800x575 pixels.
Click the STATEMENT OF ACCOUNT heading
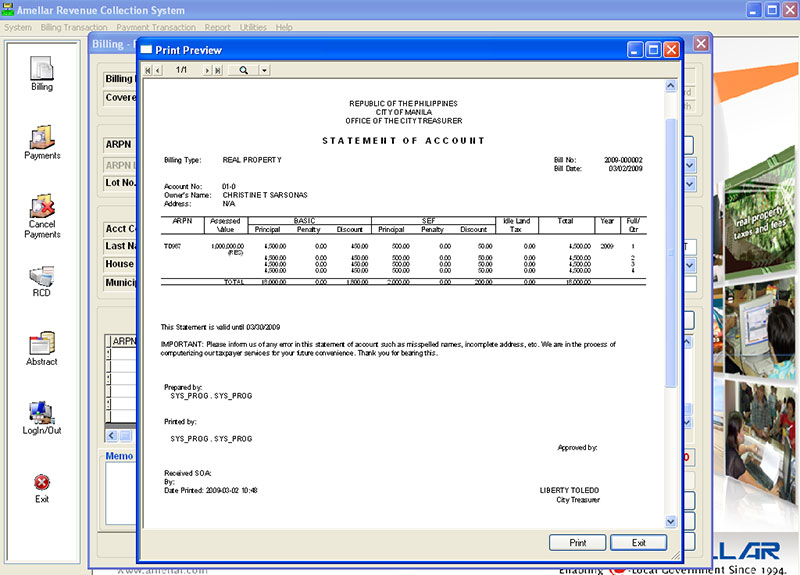pyautogui.click(x=403, y=141)
